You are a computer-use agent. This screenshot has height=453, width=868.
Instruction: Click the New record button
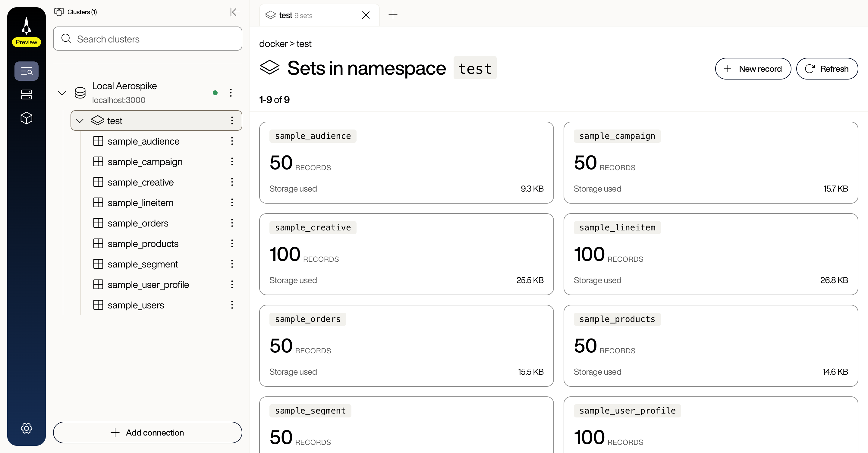pos(753,69)
